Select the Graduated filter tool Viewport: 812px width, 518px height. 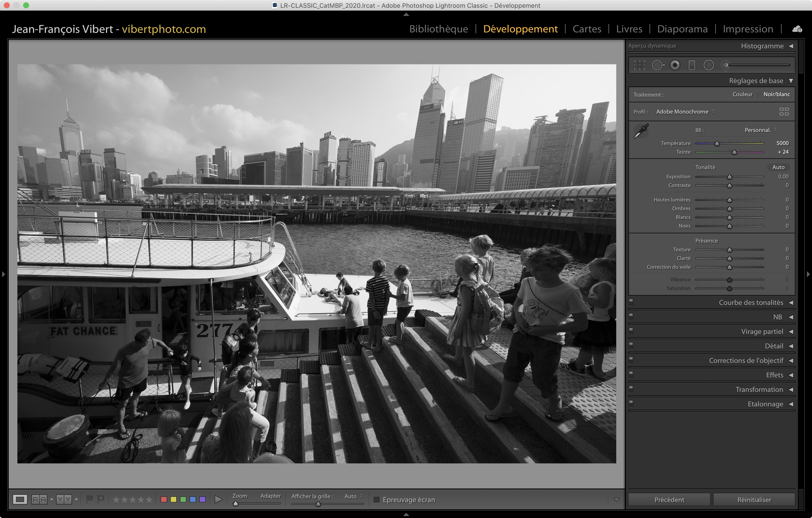point(692,65)
